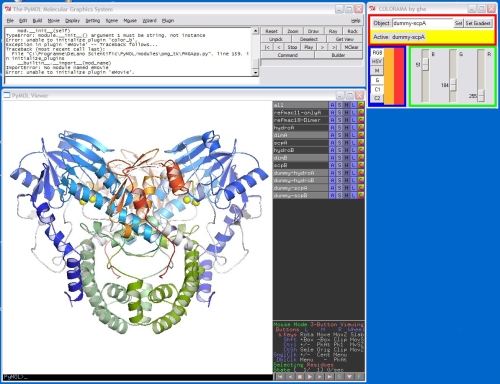Toggle visibility of dummy-hydroA object
Screen dimensions: 500x384
[x=301, y=173]
